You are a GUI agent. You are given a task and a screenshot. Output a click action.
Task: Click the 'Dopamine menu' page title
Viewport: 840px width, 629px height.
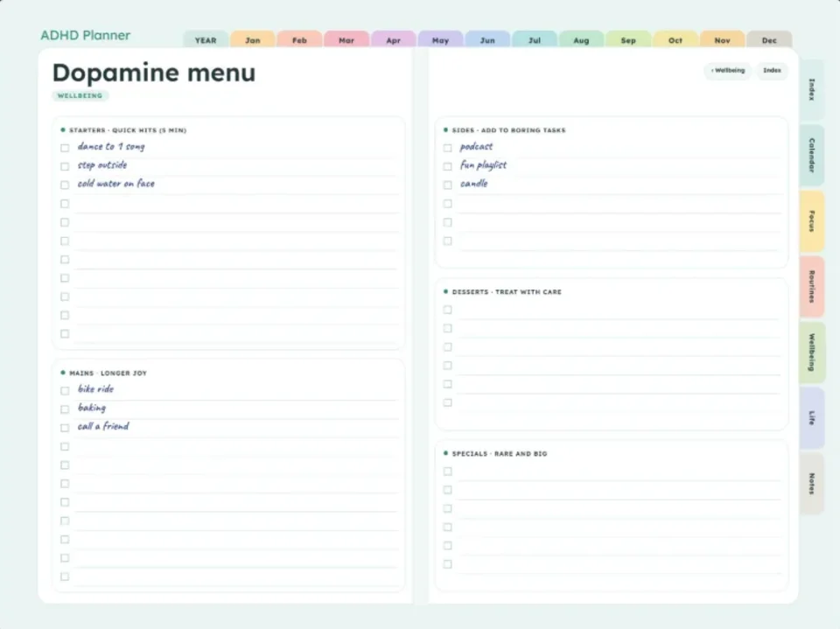154,73
